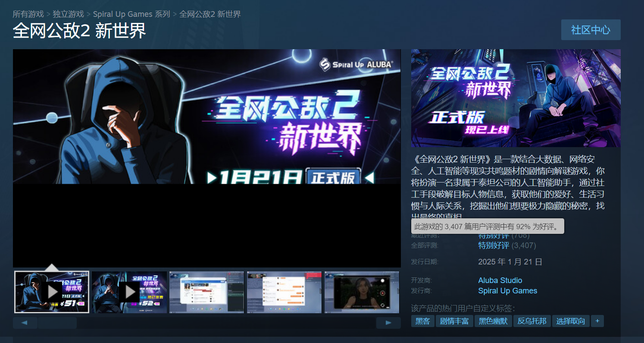
Task: Click the 发行商 label
Action: pyautogui.click(x=422, y=291)
